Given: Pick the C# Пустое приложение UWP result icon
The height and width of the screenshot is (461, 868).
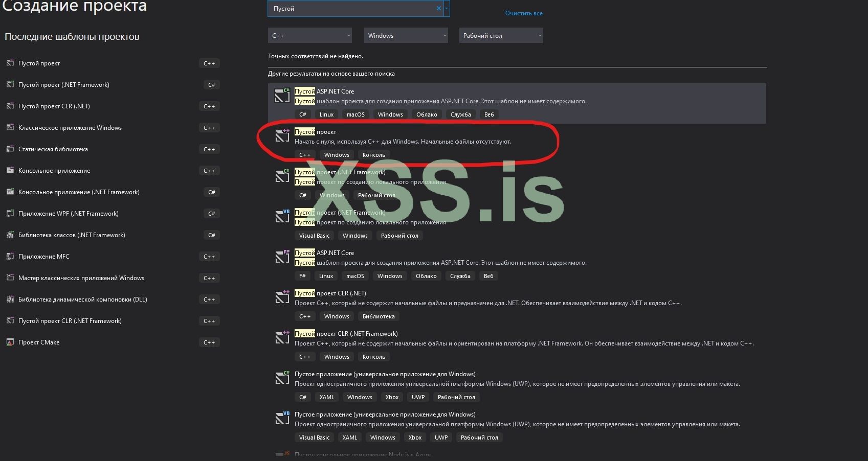Looking at the screenshot, I should tap(282, 378).
